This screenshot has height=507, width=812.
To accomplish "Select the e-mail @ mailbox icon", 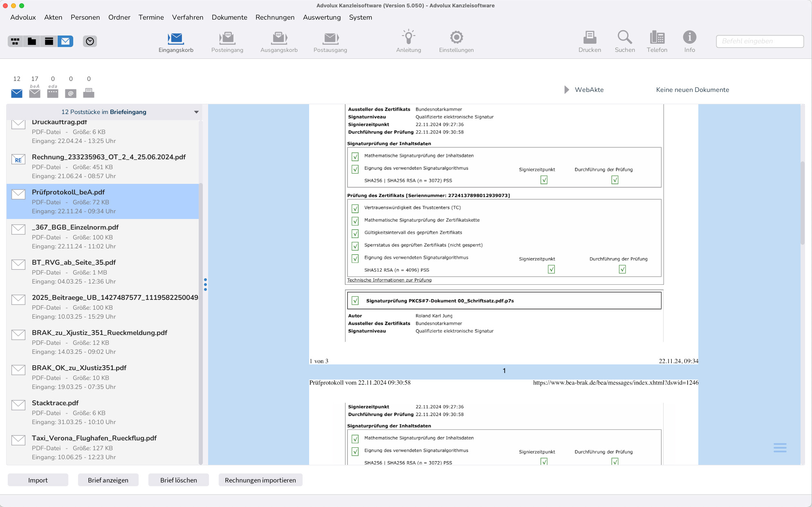I will tap(71, 93).
